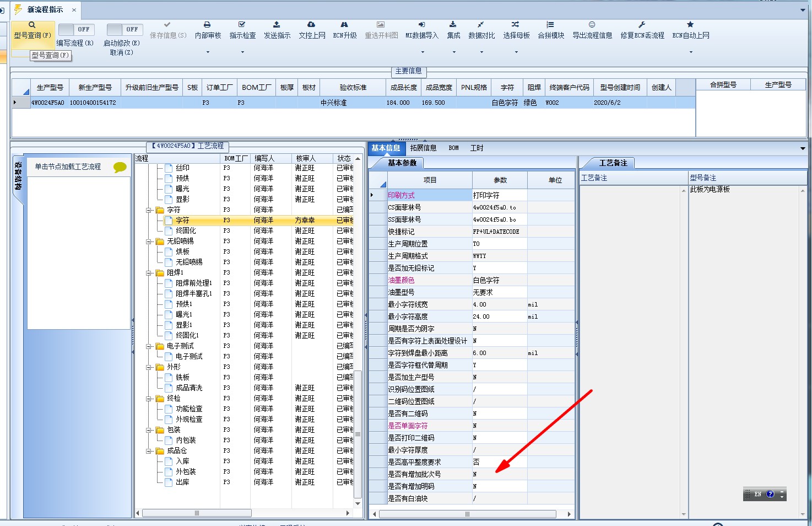Open the 指示检查 dropdown arrow
The height and width of the screenshot is (526, 812).
242,52
